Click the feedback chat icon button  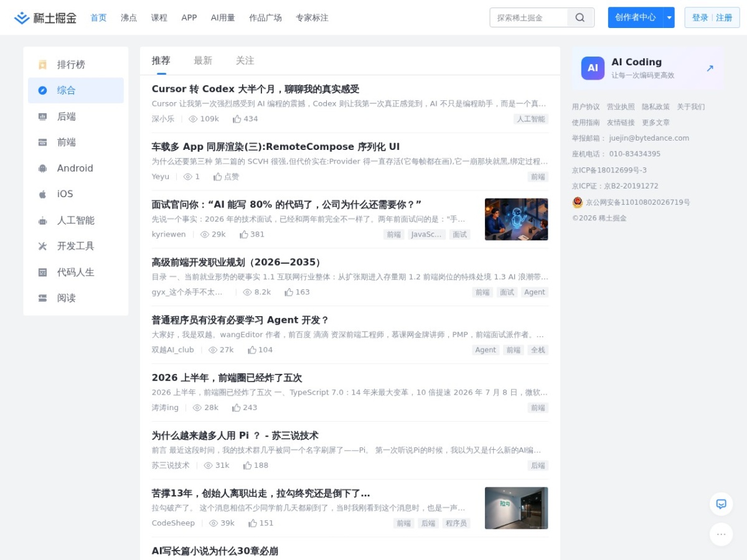(x=721, y=504)
